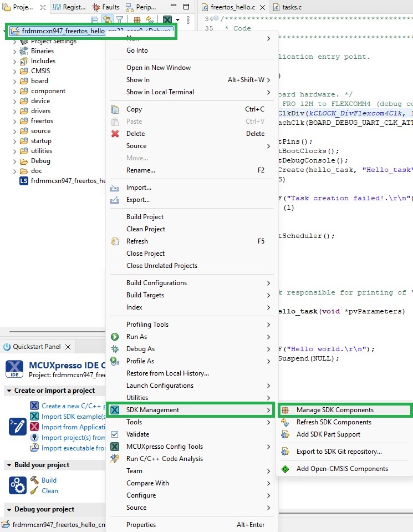Select the Debug folder

pyautogui.click(x=40, y=161)
